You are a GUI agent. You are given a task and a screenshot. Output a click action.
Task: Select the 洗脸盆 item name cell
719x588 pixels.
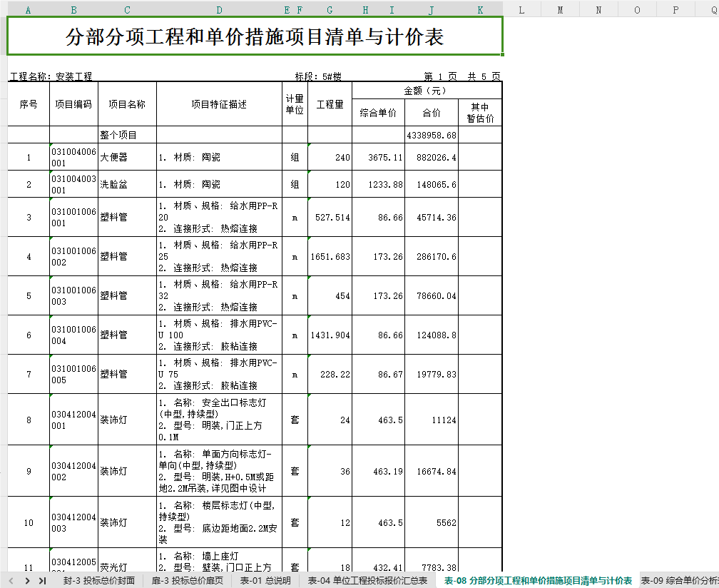[x=127, y=184]
